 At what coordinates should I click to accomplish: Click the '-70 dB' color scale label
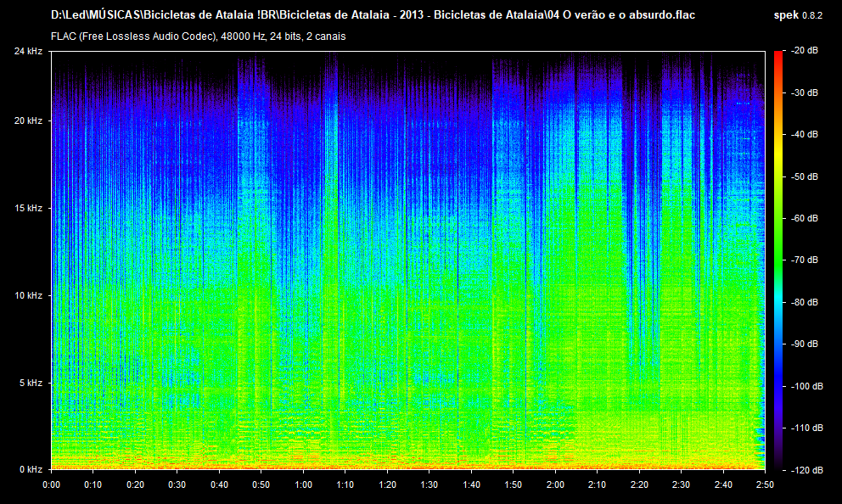click(805, 260)
